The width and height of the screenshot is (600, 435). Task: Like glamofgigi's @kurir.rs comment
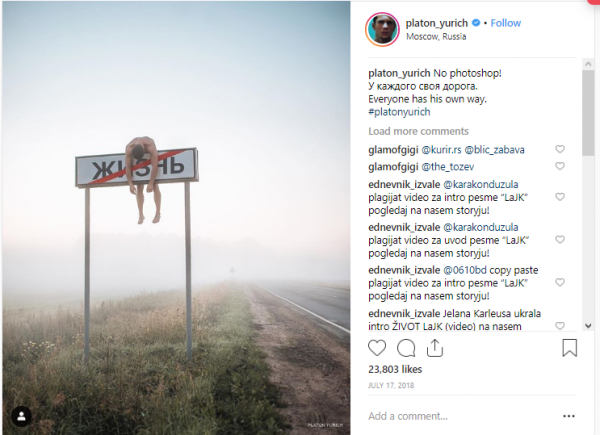[560, 149]
